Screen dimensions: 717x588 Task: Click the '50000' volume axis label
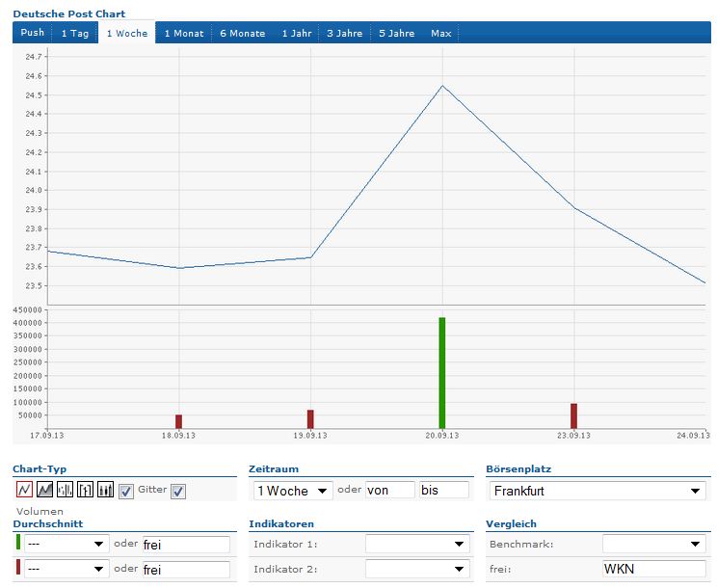(30, 415)
